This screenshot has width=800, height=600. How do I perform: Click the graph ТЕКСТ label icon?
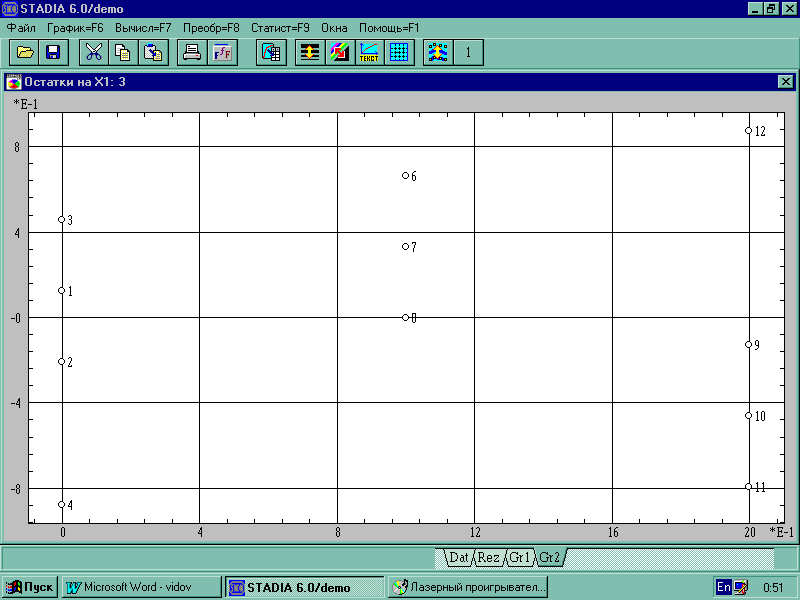[x=369, y=52]
